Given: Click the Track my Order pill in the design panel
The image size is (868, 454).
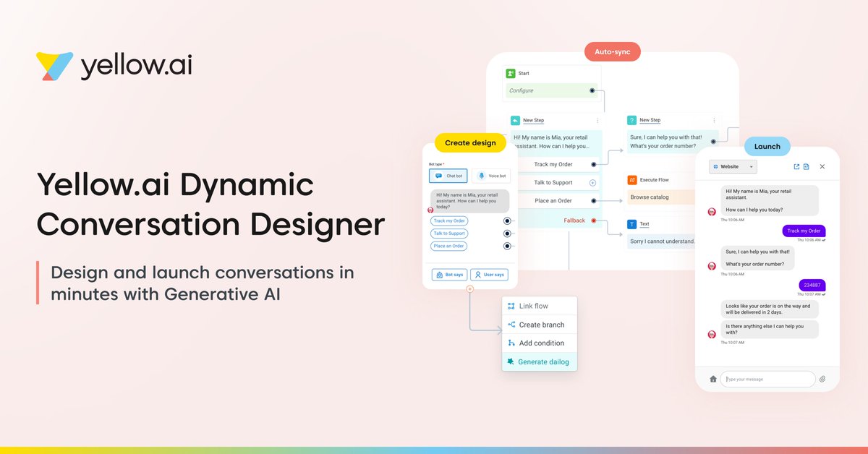Looking at the screenshot, I should pos(449,221).
